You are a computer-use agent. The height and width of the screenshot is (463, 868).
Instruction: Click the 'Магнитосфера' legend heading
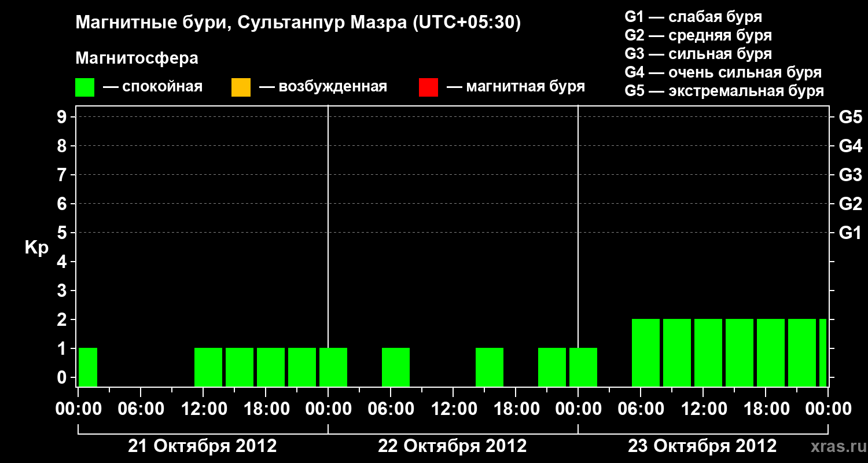[137, 58]
